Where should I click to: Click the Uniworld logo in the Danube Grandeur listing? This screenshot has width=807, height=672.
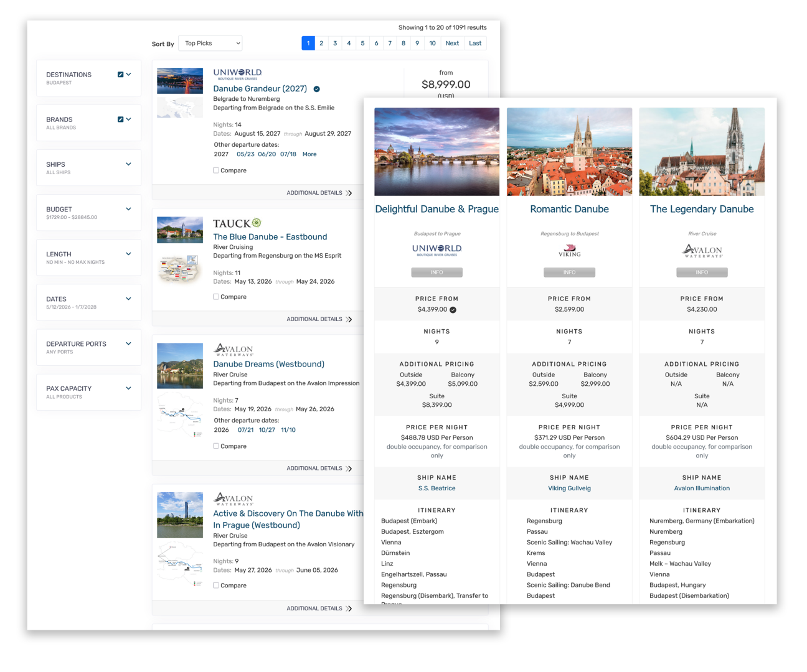pyautogui.click(x=237, y=74)
